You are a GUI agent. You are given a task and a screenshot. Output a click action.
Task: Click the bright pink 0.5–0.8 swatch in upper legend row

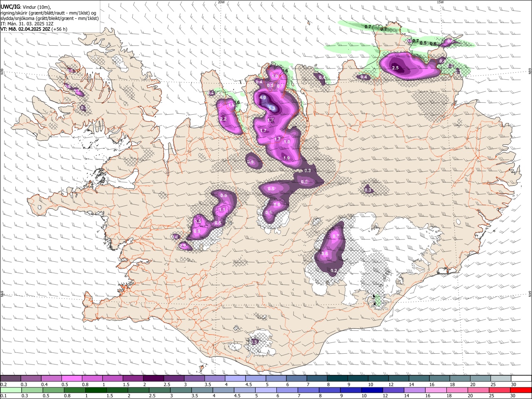click(x=71, y=379)
